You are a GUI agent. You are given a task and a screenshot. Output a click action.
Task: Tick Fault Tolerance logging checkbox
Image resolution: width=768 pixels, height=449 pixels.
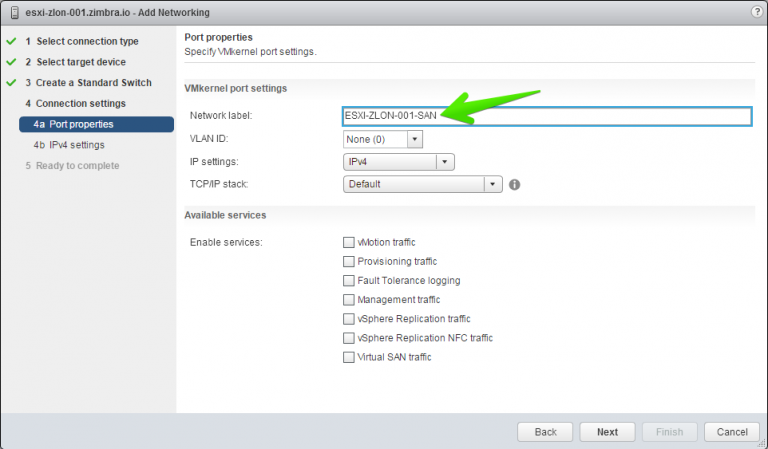click(x=349, y=281)
